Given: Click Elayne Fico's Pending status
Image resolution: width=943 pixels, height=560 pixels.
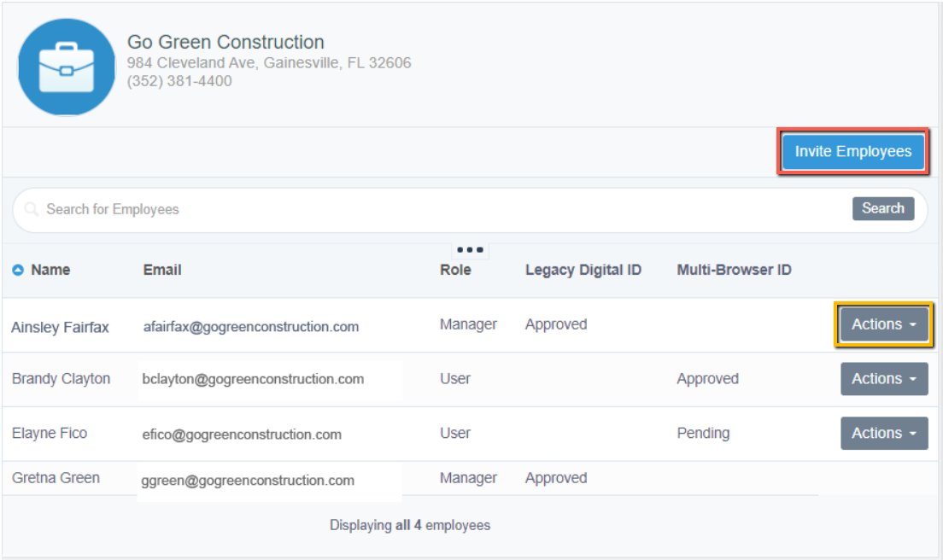Looking at the screenshot, I should (x=703, y=433).
